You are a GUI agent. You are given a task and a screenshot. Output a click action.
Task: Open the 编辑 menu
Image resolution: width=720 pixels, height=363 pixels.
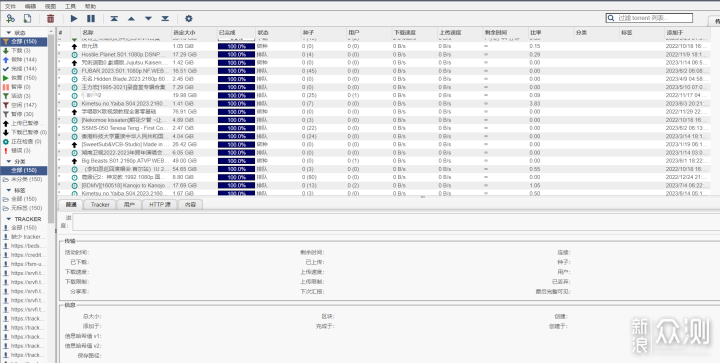30,6
